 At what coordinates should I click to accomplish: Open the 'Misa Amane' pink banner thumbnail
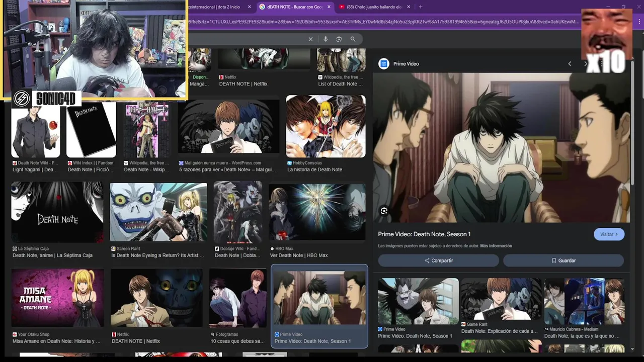click(x=57, y=298)
